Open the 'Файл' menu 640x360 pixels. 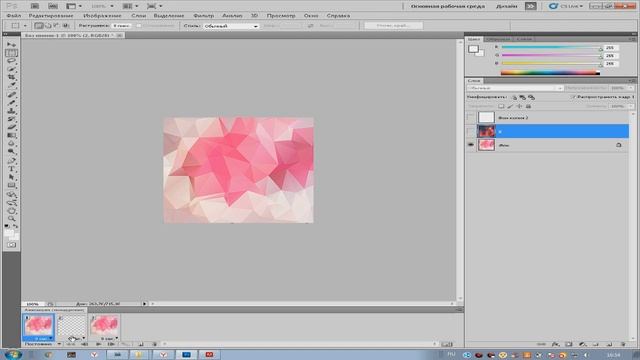pyautogui.click(x=13, y=16)
